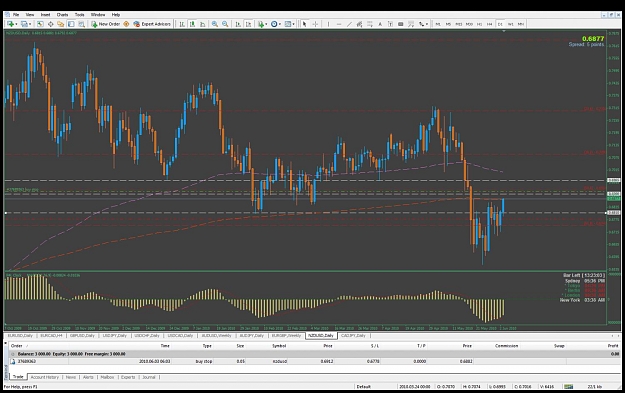The height and width of the screenshot is (393, 625).
Task: Toggle the Terminal panel button
Action: pos(71,24)
